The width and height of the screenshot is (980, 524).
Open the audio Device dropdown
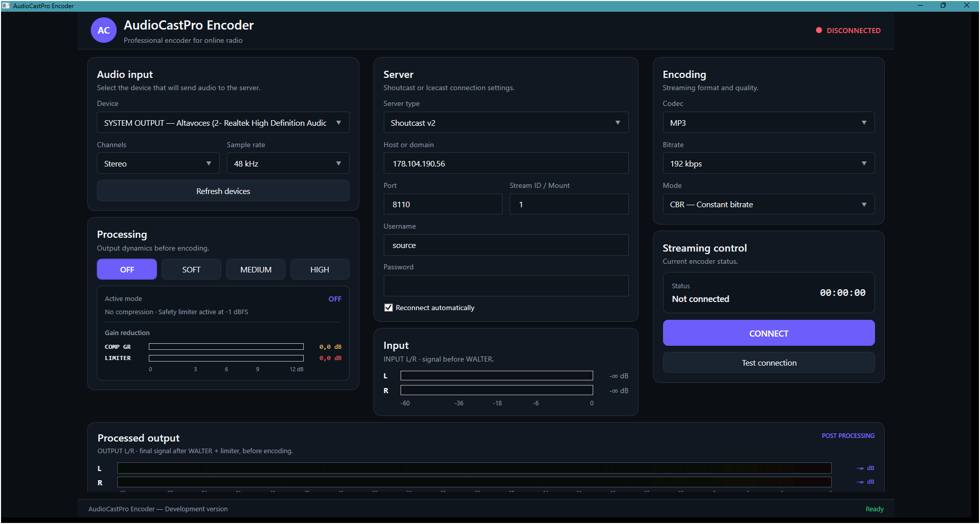(223, 123)
